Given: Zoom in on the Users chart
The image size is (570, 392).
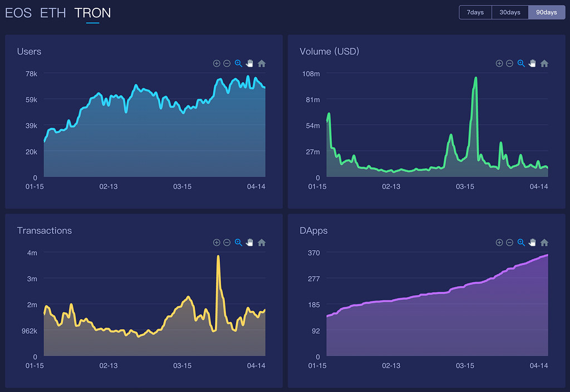Looking at the screenshot, I should (217, 63).
